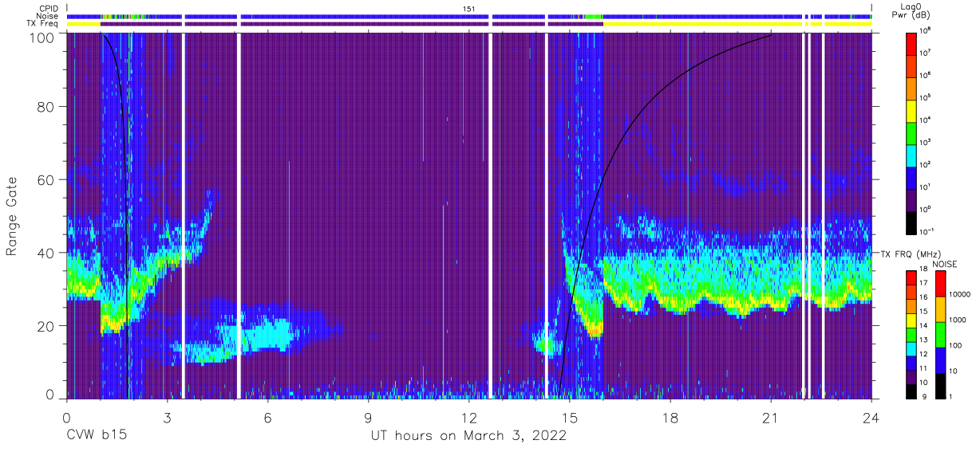Click the Range Gate tick label '60'

(x=47, y=179)
